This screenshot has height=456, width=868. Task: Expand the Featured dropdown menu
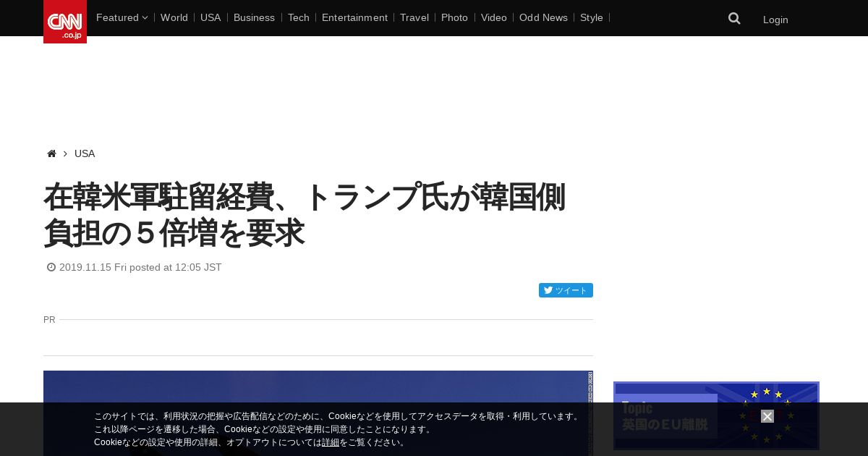click(x=122, y=17)
